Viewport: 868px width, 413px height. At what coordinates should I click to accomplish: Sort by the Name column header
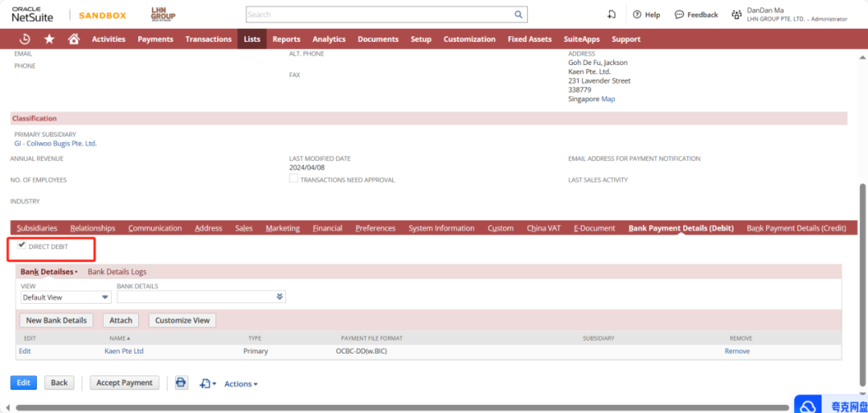pyautogui.click(x=120, y=337)
